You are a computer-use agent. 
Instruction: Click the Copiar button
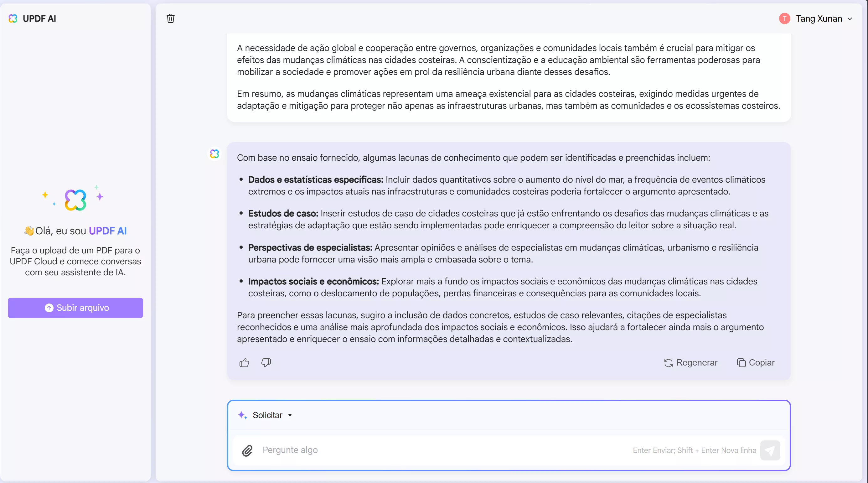pyautogui.click(x=756, y=363)
